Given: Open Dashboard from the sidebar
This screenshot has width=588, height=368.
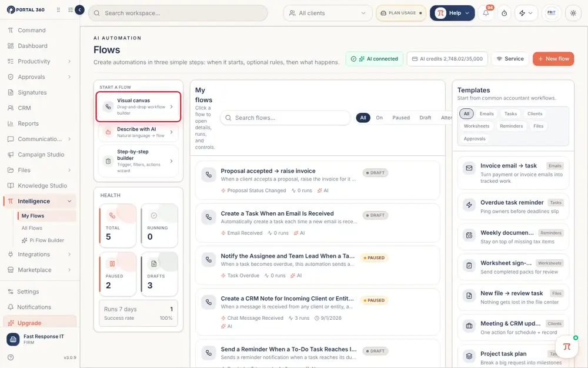Looking at the screenshot, I should click(x=32, y=46).
